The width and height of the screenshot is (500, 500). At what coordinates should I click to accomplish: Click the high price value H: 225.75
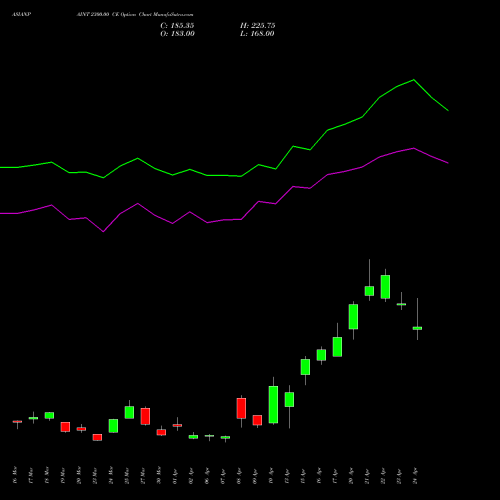click(x=257, y=26)
